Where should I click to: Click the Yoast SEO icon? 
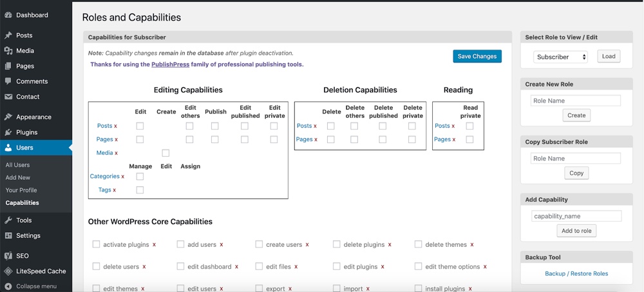point(8,256)
